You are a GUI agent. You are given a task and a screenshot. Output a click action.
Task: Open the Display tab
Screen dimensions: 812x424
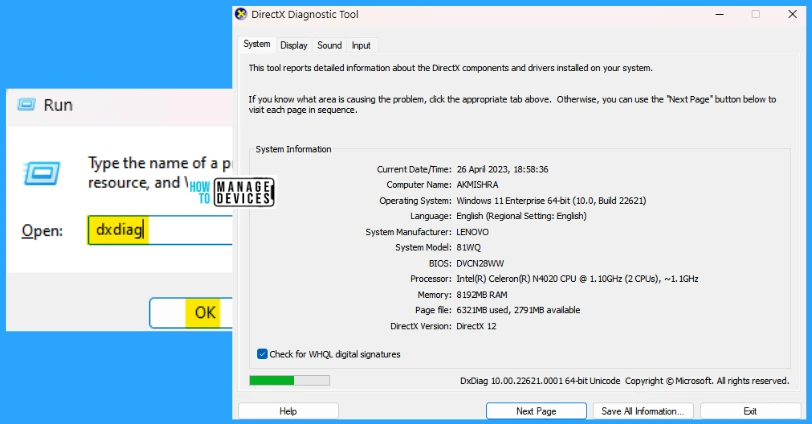(294, 46)
